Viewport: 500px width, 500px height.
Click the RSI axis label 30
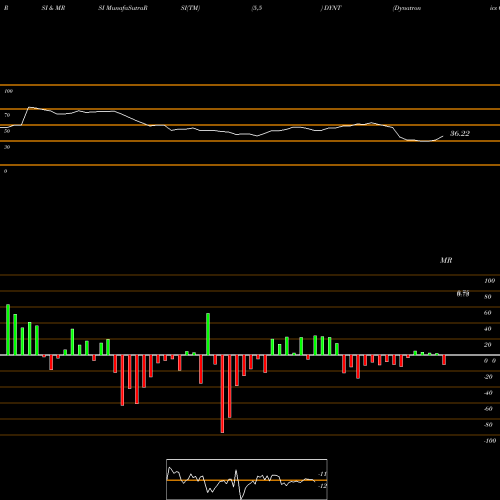click(x=7, y=147)
